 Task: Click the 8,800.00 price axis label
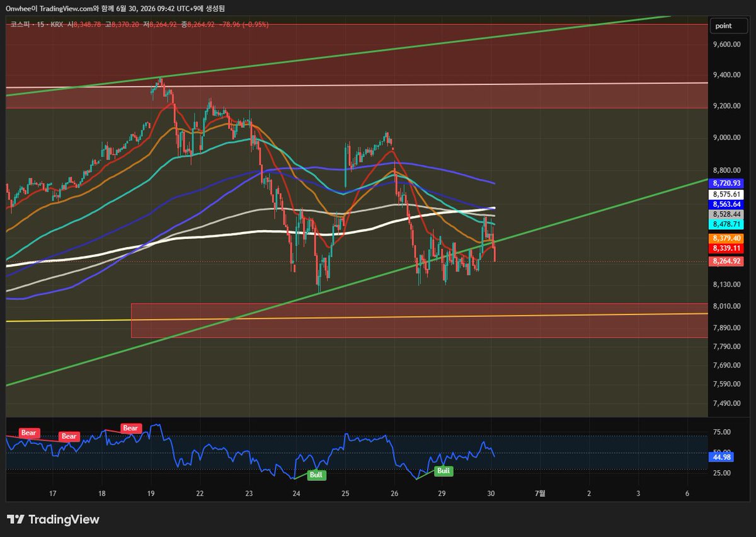click(x=726, y=170)
